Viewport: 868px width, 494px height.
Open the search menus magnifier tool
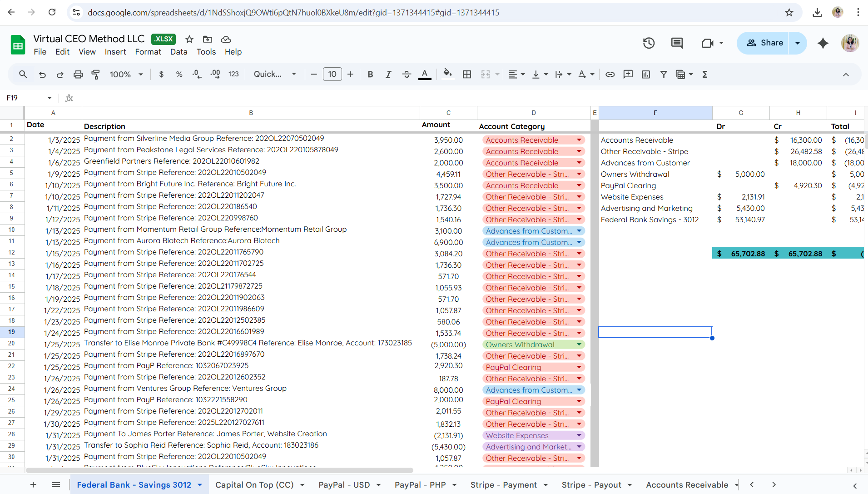(x=23, y=74)
